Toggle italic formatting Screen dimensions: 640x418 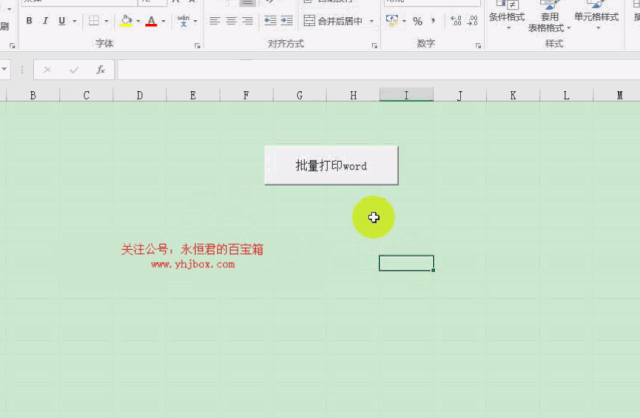click(46, 21)
